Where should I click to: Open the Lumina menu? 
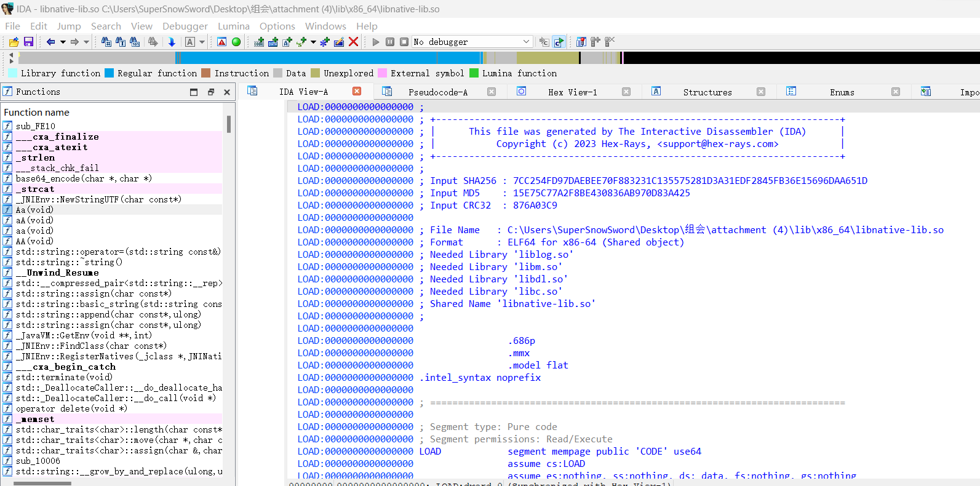coord(234,26)
